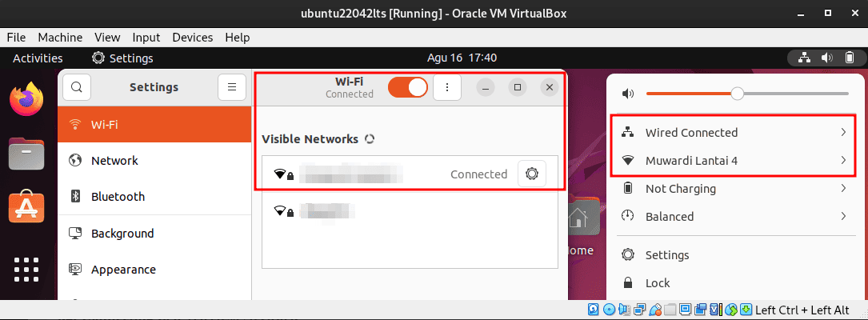Adjust the volume slider handle
Screen dimensions: 868x320
click(x=738, y=94)
